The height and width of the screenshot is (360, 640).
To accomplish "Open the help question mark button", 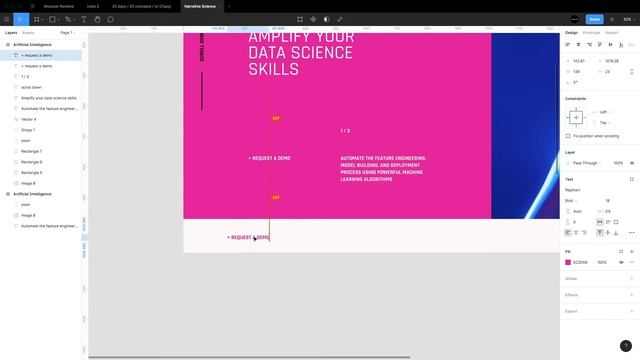I will tap(626, 346).
